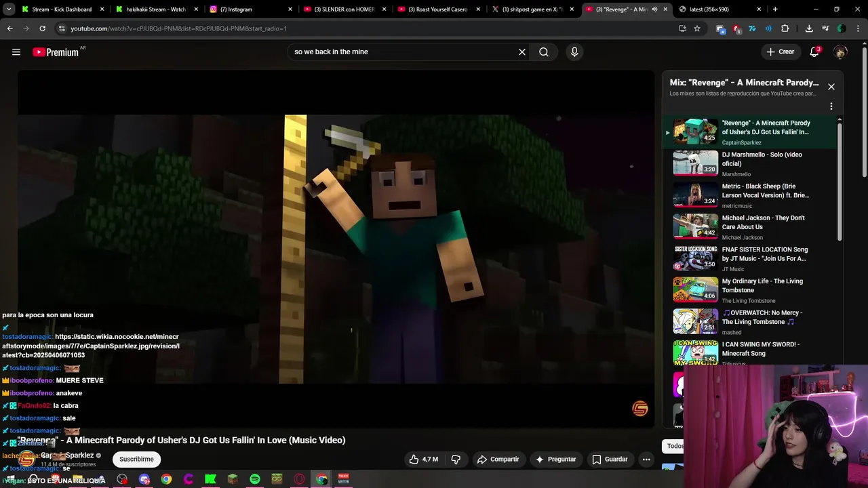Open the YouTube hamburger guide menu

[16, 52]
